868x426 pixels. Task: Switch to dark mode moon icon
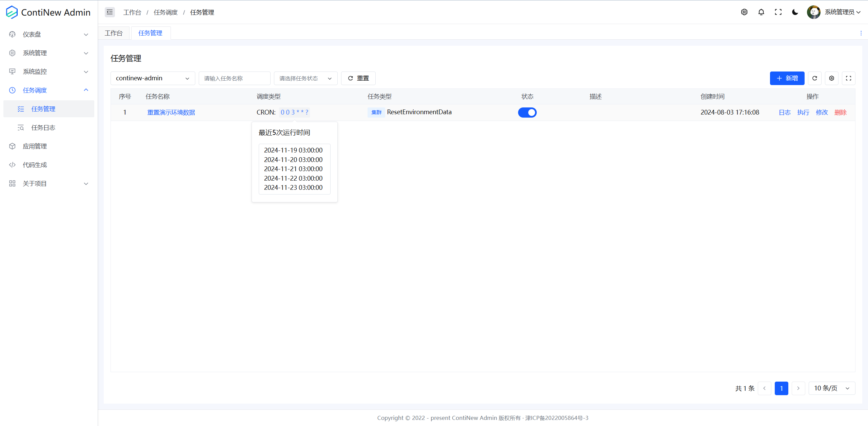[795, 12]
